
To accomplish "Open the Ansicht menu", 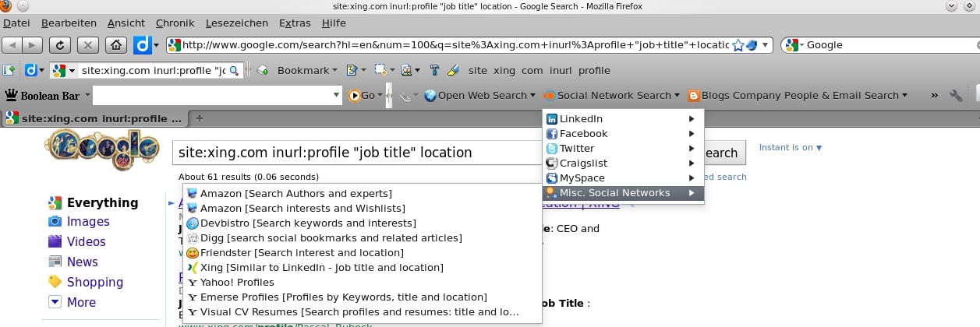I will [x=126, y=23].
